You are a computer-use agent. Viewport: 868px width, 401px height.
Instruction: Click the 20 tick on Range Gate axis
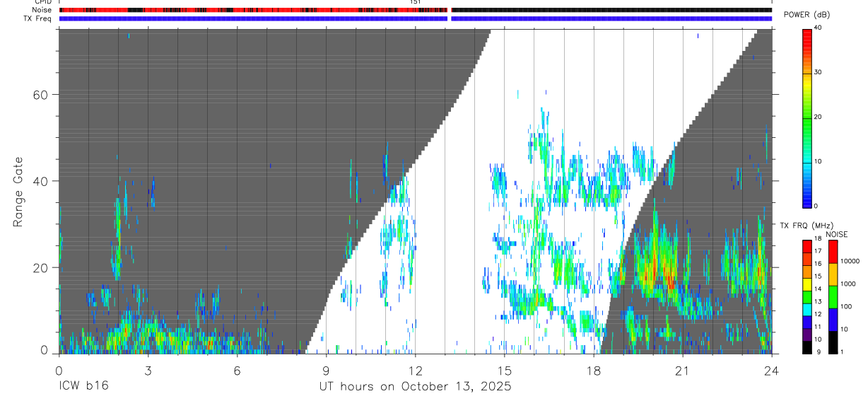click(x=42, y=268)
